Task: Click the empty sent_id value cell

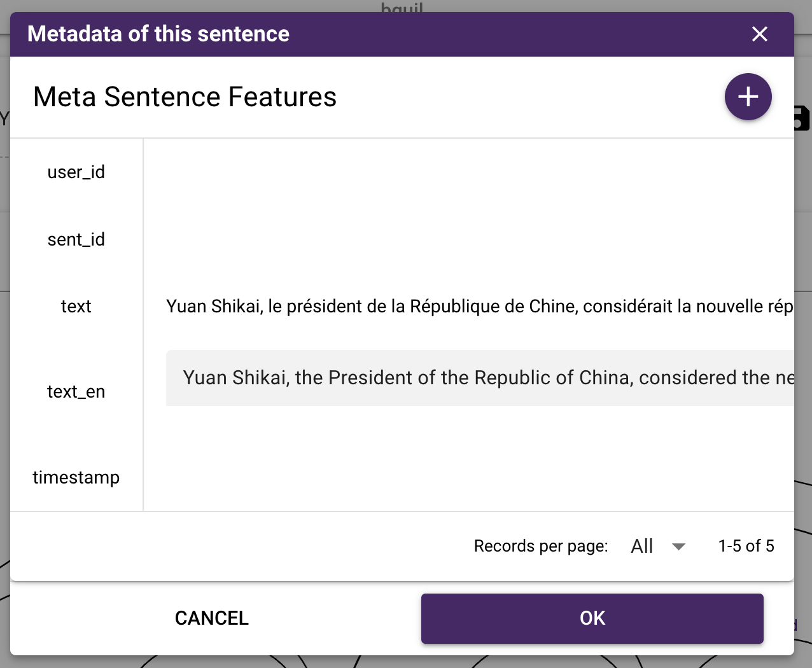Action: 469,240
